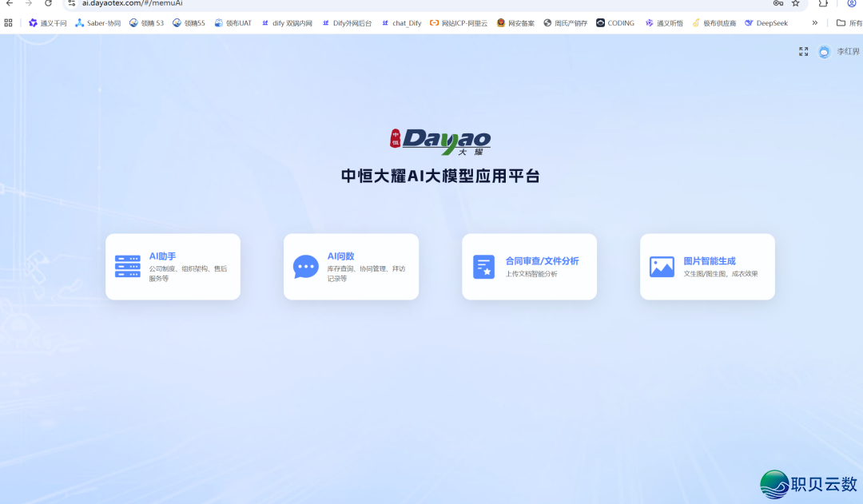863x504 pixels.
Task: Click 合同审查 document star icon
Action: (x=483, y=267)
